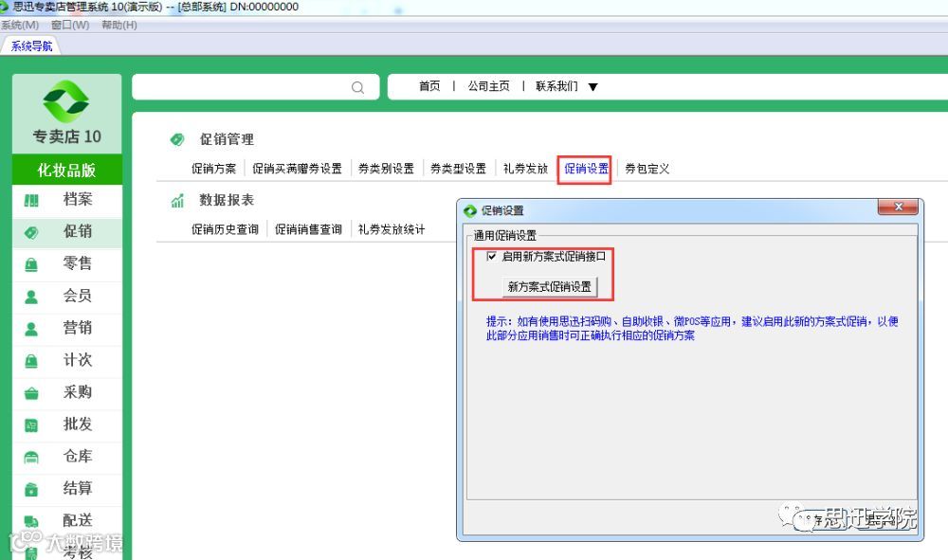Open the 帮助(H) menu
948x560 pixels.
click(119, 25)
